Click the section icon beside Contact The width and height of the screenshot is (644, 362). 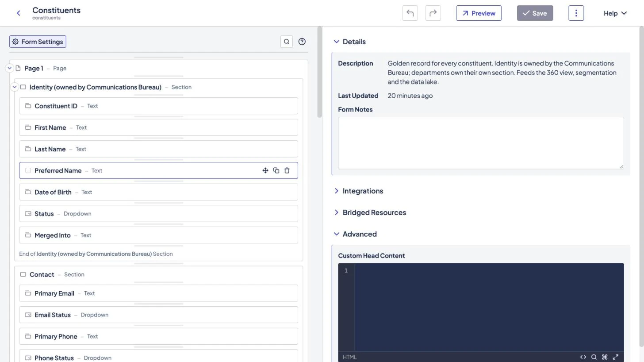tap(23, 274)
